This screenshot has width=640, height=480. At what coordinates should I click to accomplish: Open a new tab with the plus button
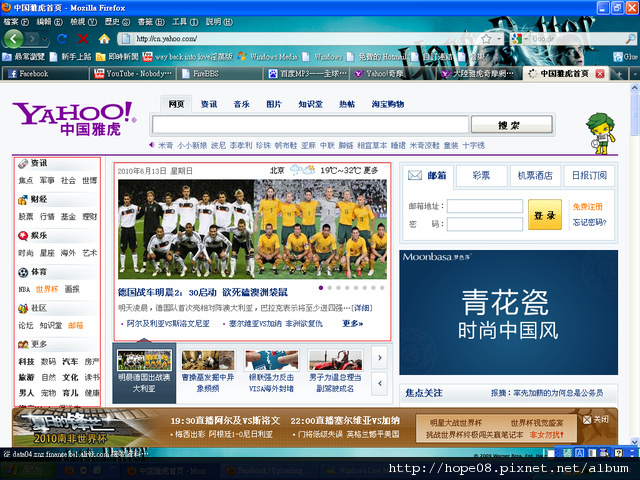click(x=619, y=74)
